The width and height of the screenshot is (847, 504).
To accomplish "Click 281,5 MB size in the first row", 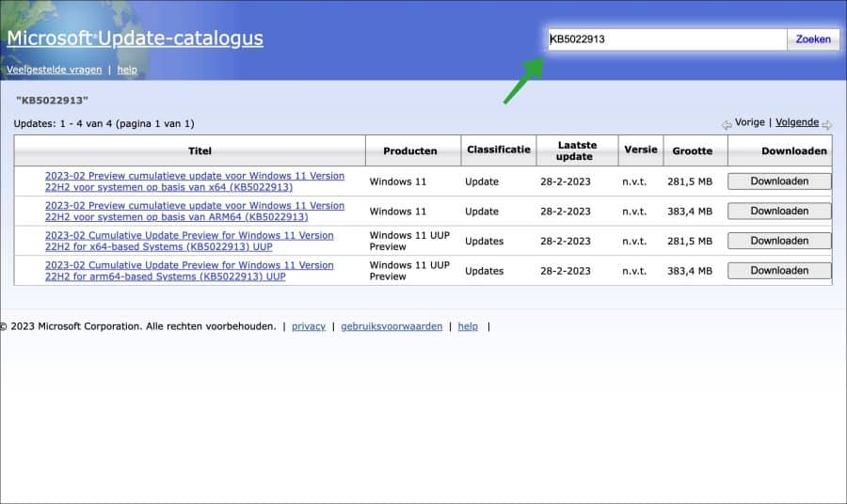I will 690,181.
